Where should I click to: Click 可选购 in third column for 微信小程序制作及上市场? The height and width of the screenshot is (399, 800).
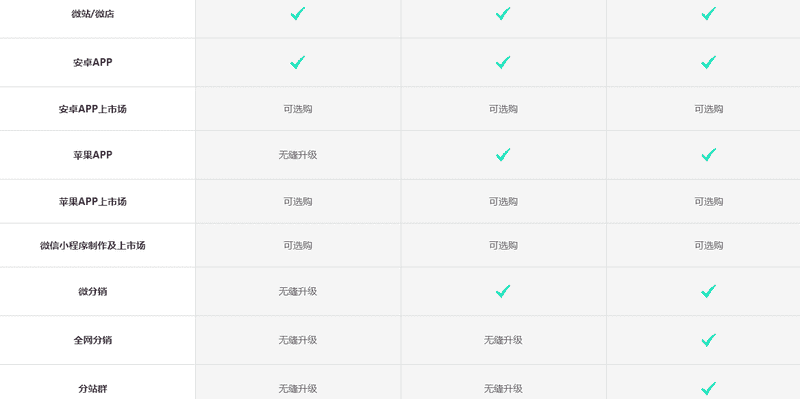click(x=708, y=245)
